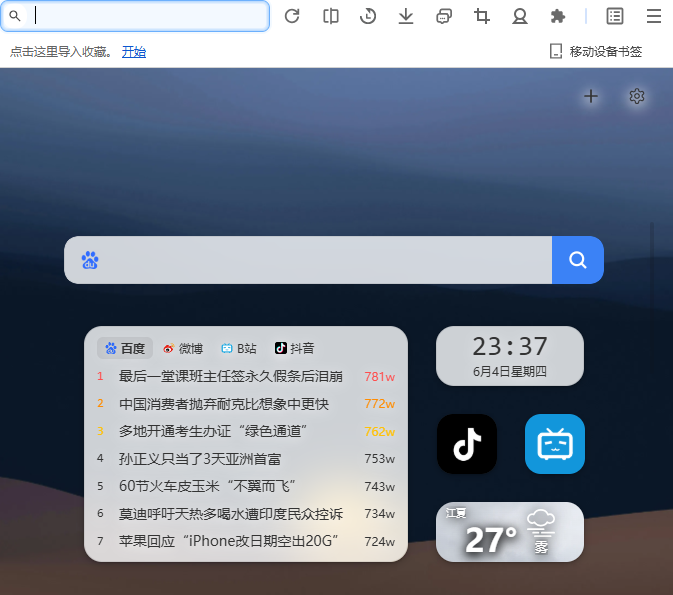
Task: Click the address bar magnifier icon
Action: 15,16
